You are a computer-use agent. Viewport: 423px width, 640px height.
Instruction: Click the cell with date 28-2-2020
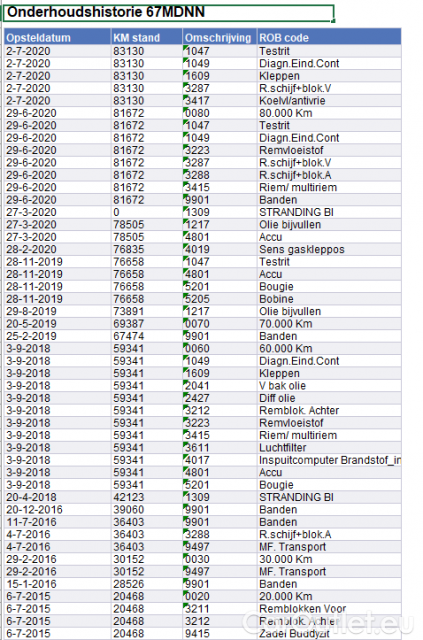coord(58,249)
